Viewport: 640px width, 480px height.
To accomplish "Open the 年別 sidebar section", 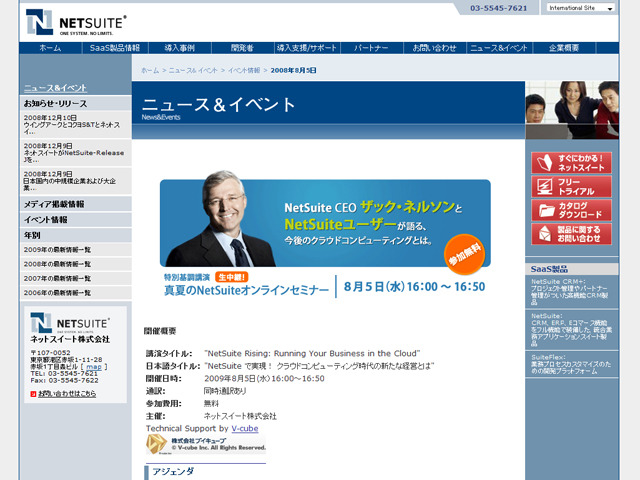I will (x=76, y=235).
